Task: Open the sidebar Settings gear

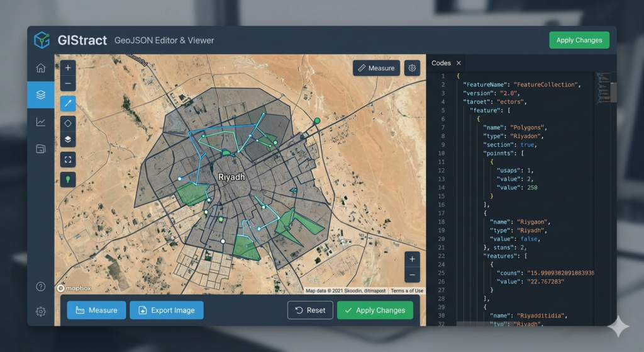Action: click(x=41, y=311)
